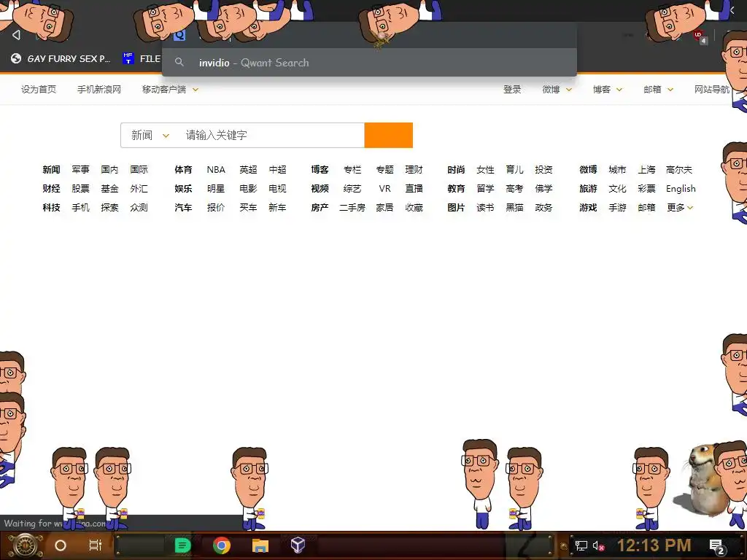The image size is (747, 560).
Task: Choose the invidio - Qwant Search suggestion
Action: pyautogui.click(x=369, y=63)
